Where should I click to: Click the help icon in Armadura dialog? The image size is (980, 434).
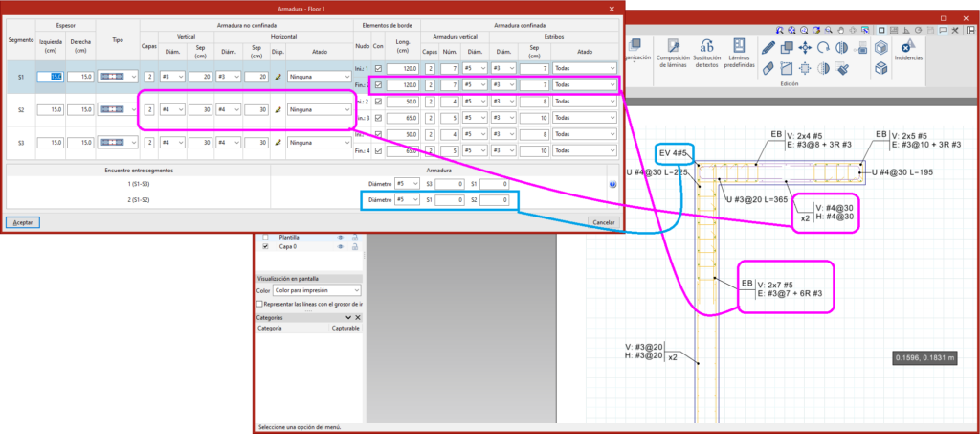point(612,185)
